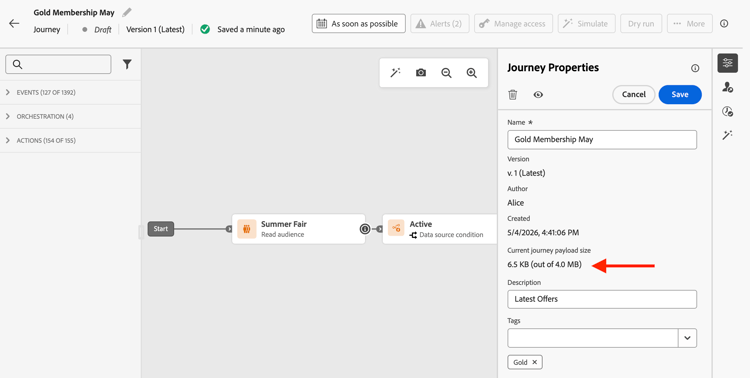This screenshot has height=378, width=750.
Task: Delete the journey via trash icon
Action: 513,95
